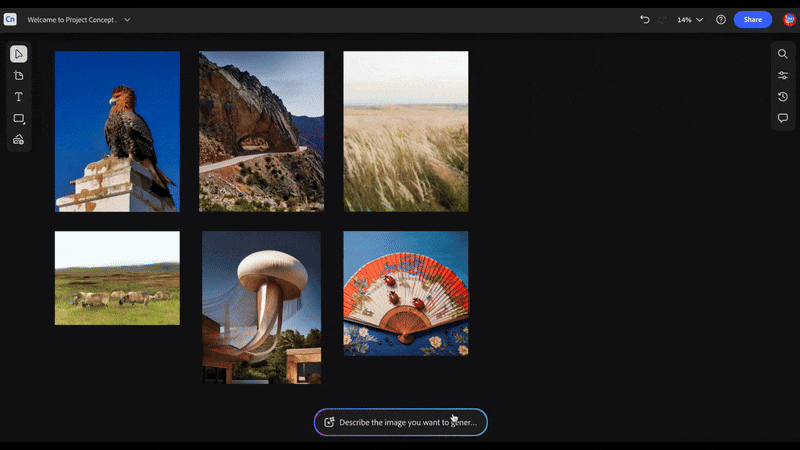The image size is (800, 450).
Task: Select the windy grass field image
Action: click(406, 131)
